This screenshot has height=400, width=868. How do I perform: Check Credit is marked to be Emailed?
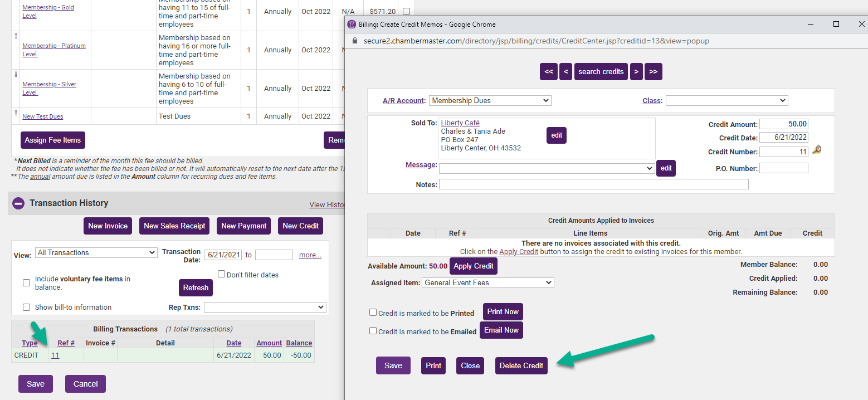(373, 331)
